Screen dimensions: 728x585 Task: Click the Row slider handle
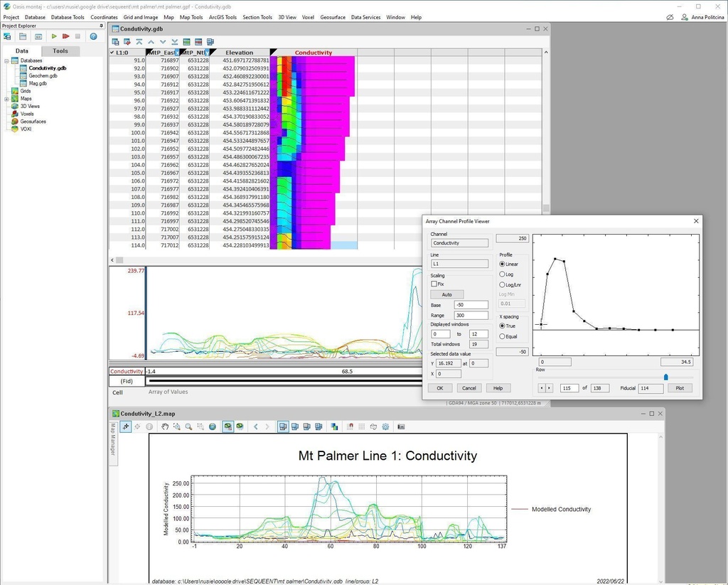665,377
